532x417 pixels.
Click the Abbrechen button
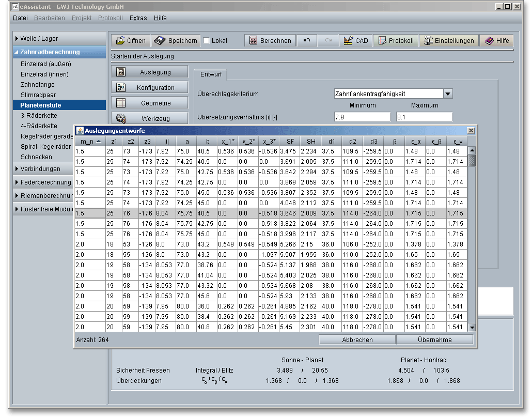[x=357, y=339]
